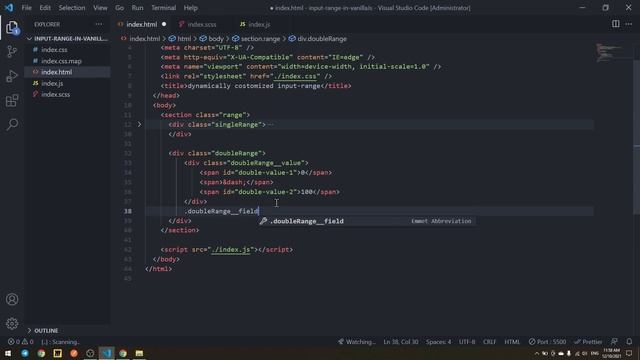Expand the OUTLINE section
The width and height of the screenshot is (640, 360).
pyautogui.click(x=46, y=331)
